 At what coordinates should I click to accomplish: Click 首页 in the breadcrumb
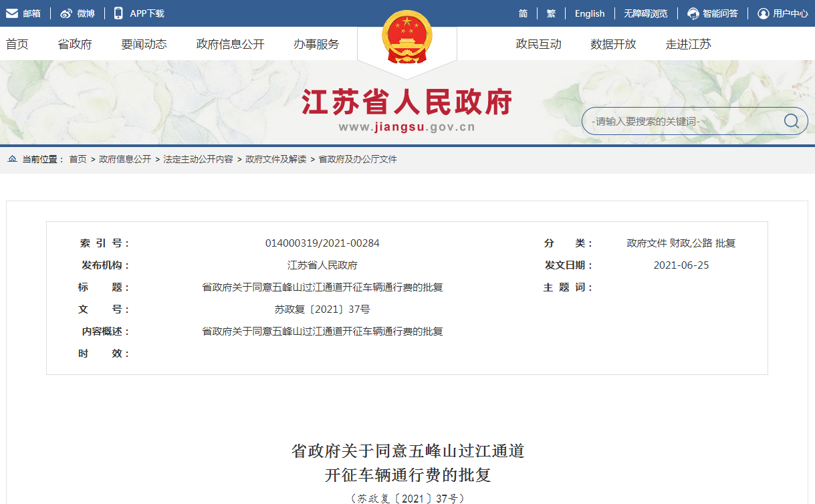[78, 159]
